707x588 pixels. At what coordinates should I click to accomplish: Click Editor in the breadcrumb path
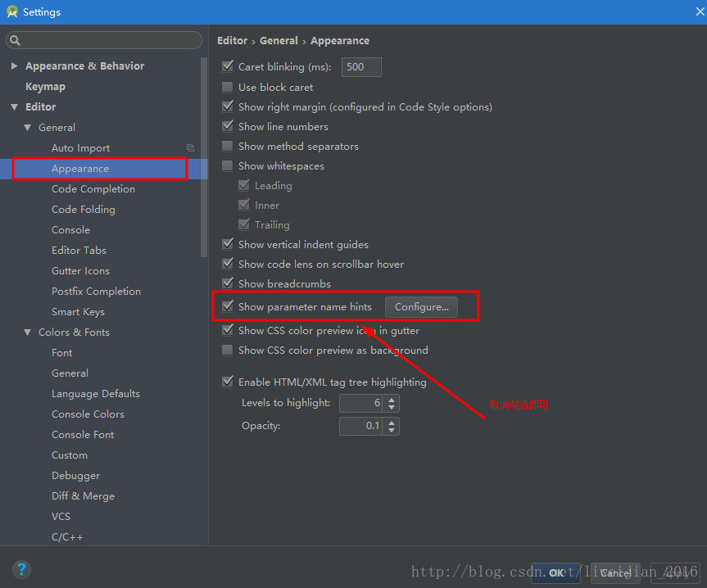(x=232, y=41)
